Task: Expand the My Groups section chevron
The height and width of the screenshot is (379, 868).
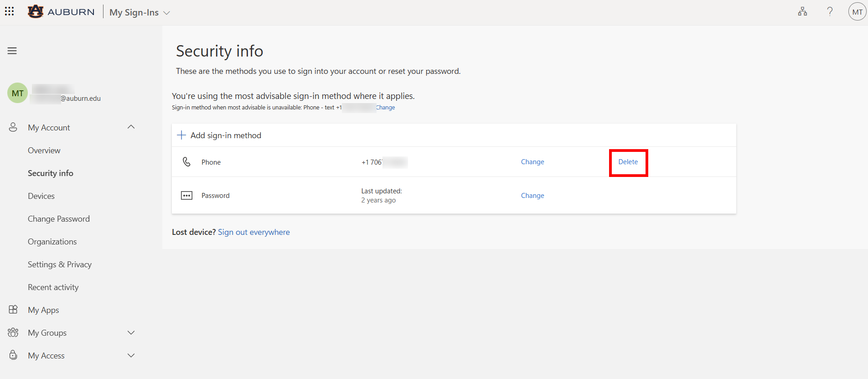Action: click(131, 332)
